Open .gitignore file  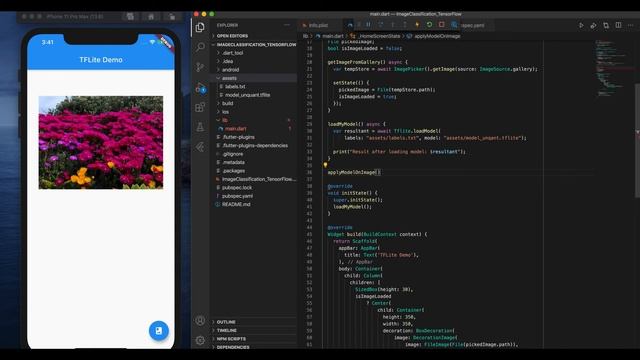click(253, 154)
